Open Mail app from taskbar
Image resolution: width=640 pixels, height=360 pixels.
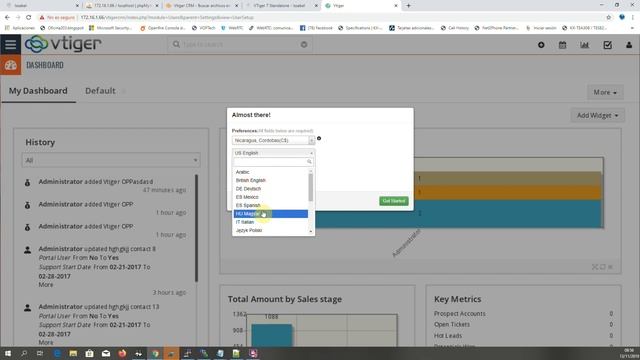click(106, 353)
